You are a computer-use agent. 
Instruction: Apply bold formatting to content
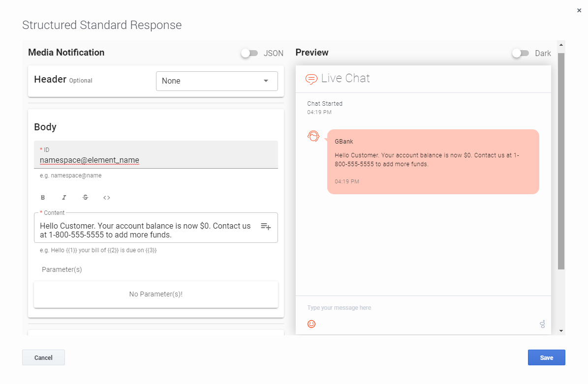click(43, 198)
